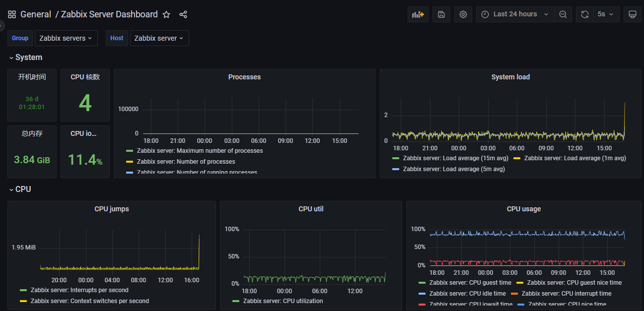The width and height of the screenshot is (644, 311).
Task: Click the Add panel icon
Action: (418, 14)
